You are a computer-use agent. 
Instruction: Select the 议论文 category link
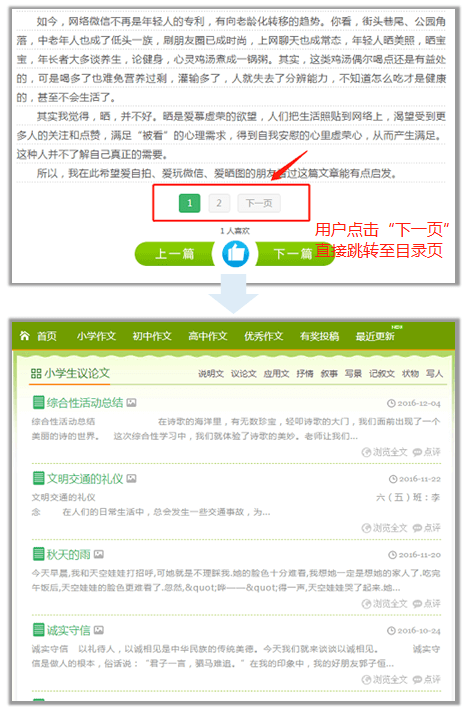244,374
